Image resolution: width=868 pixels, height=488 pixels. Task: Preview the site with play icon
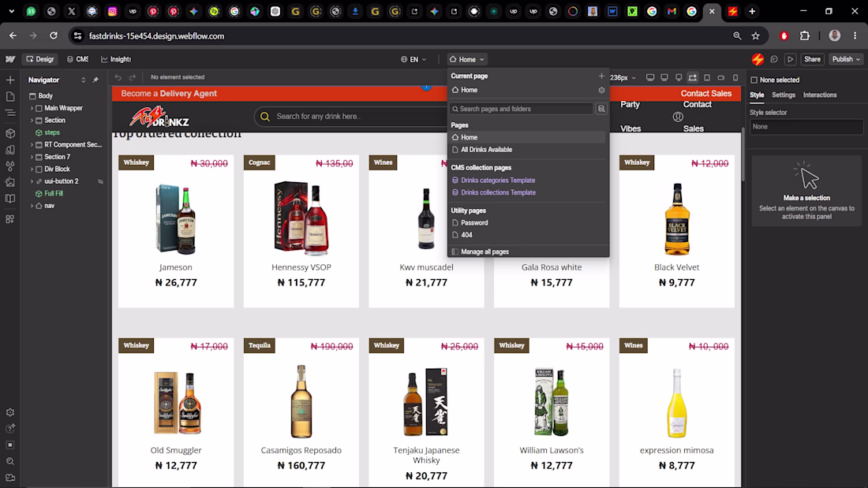[791, 59]
